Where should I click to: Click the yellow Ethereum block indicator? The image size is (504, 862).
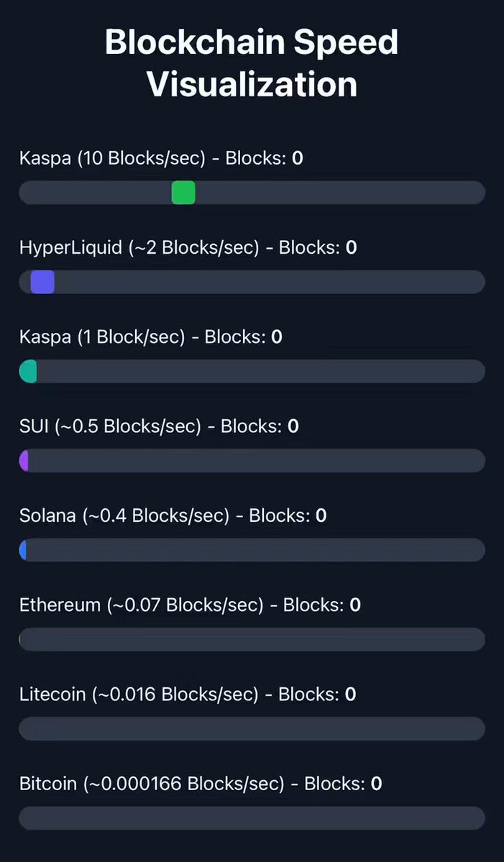pyautogui.click(x=22, y=638)
